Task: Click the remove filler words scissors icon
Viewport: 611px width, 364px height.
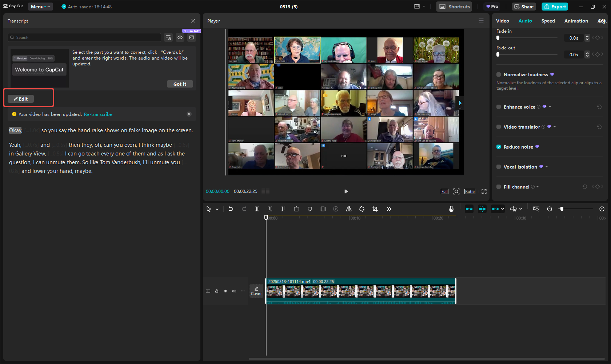Action: pyautogui.click(x=168, y=37)
